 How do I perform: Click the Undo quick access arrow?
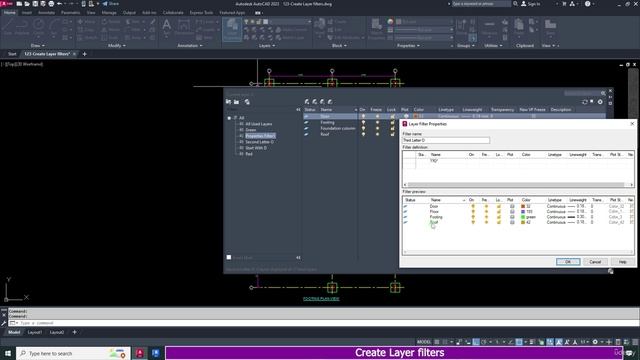tap(59, 4)
